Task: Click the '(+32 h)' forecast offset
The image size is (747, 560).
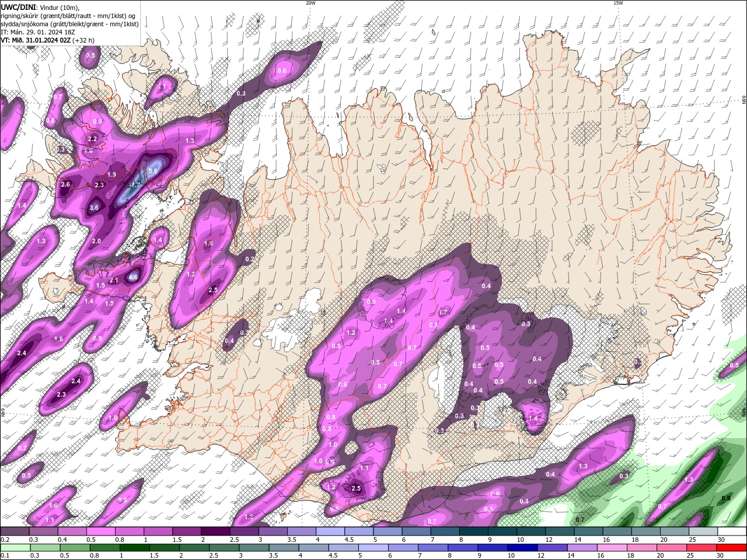Action: pos(83,40)
